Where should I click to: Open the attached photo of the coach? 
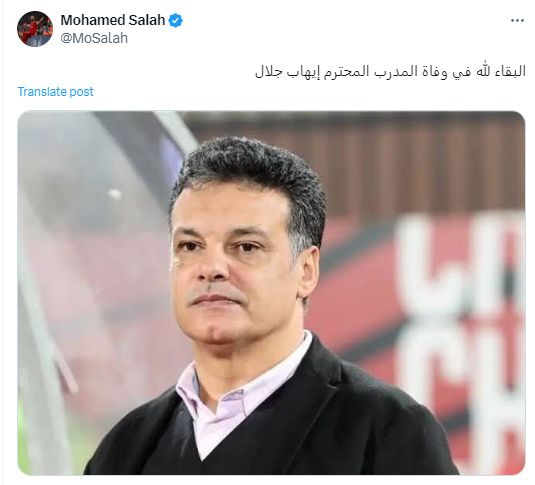[x=271, y=293]
